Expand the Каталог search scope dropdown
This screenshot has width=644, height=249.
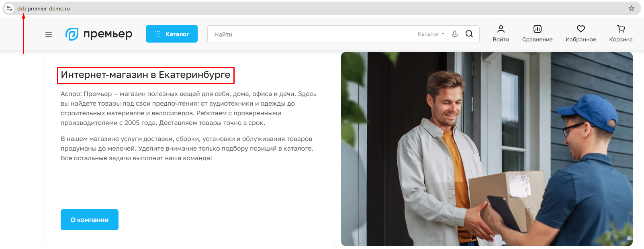point(431,34)
